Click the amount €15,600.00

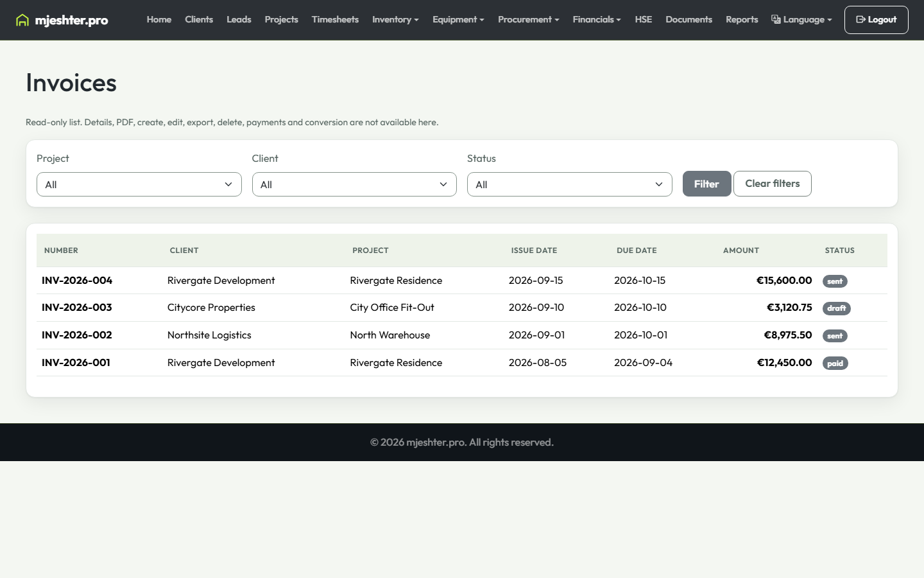784,281
